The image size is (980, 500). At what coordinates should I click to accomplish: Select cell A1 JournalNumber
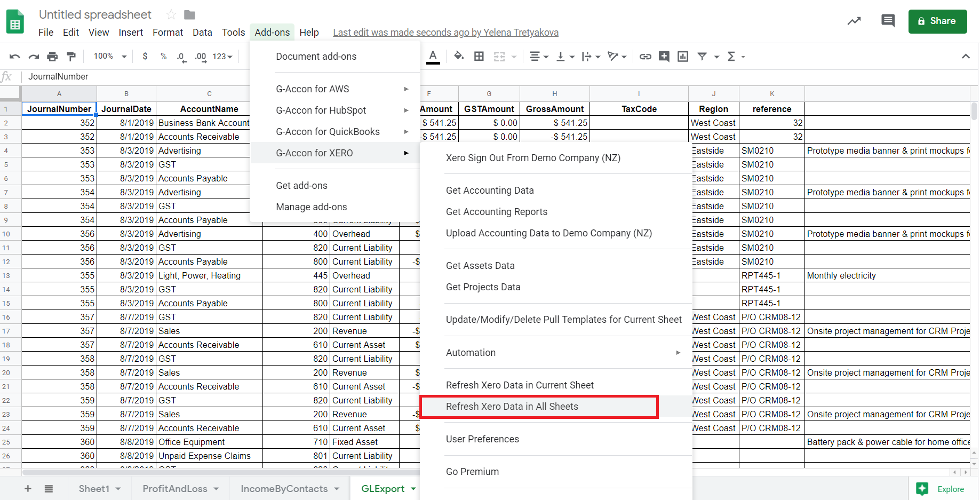tap(59, 109)
